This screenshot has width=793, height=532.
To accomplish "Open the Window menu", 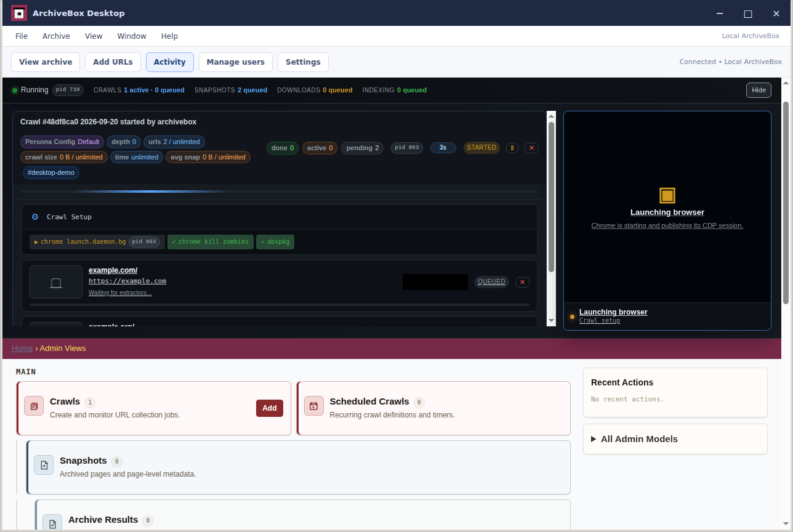I will coord(132,36).
